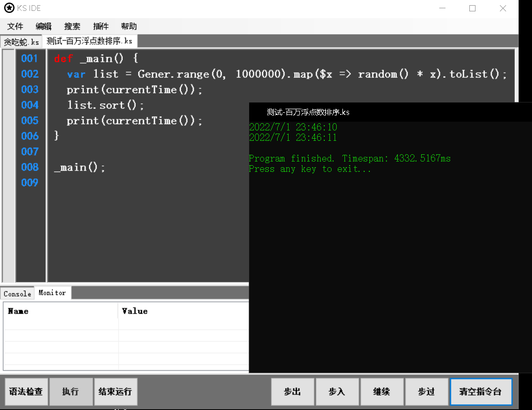Click the 步过 step-over button
Viewport: 532px width, 410px height.
coord(427,392)
